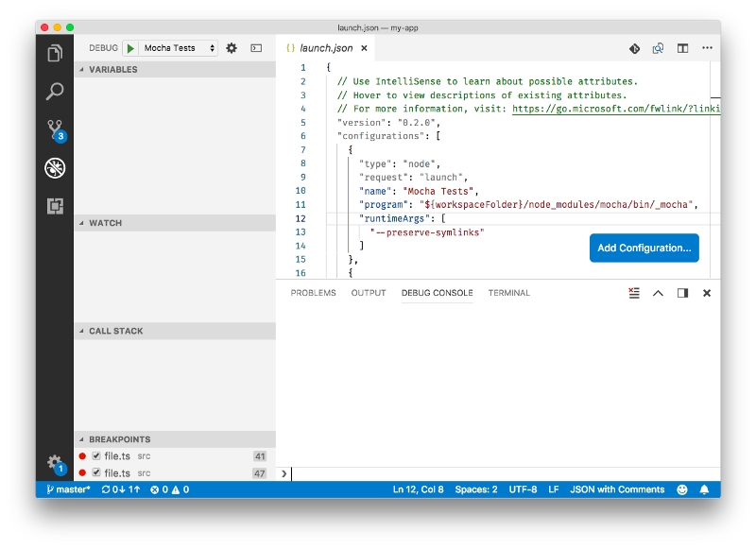
Task: Open the Search view in activity bar
Action: click(55, 91)
